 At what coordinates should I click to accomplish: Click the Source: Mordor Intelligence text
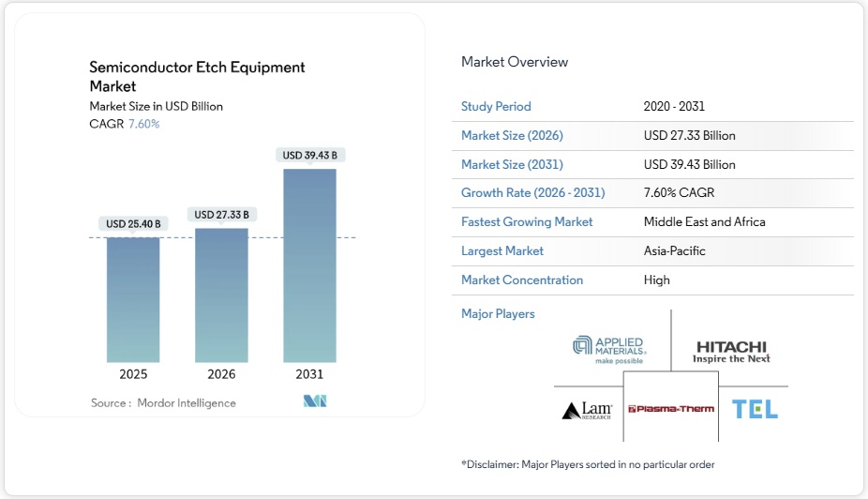click(x=163, y=403)
